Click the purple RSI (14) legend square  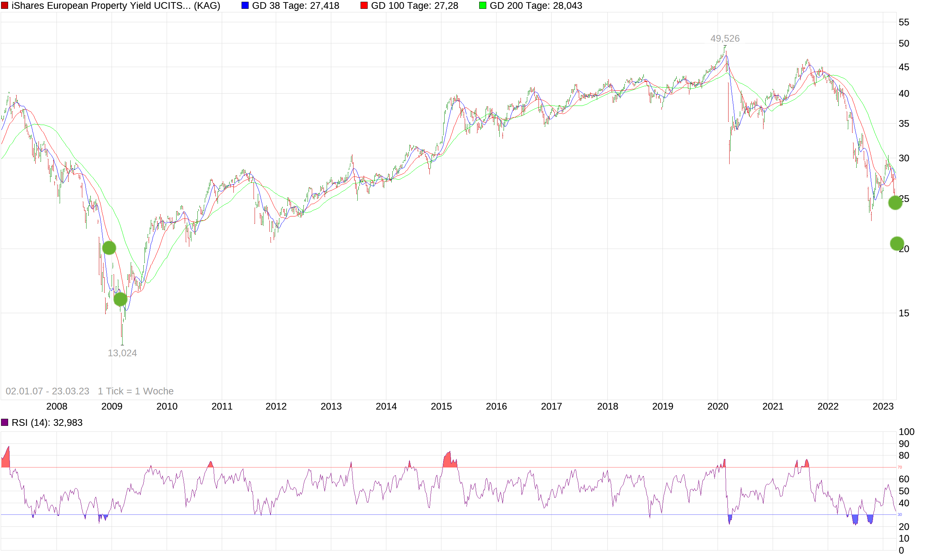[5, 422]
